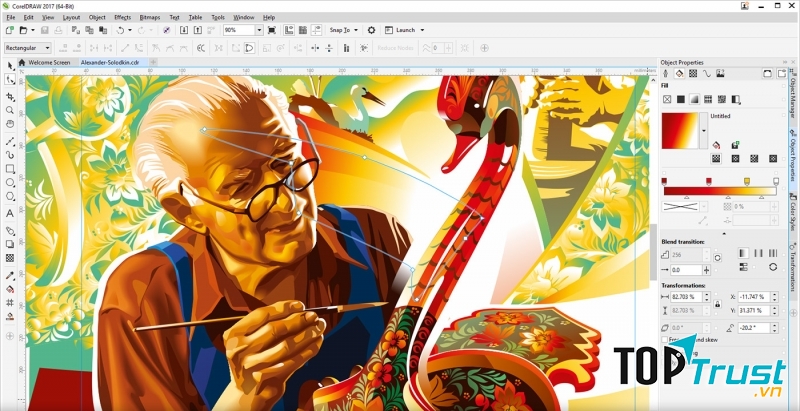Screen dimensions: 800x411
Task: Select the Pick tool in the toolbox
Action: [10, 66]
